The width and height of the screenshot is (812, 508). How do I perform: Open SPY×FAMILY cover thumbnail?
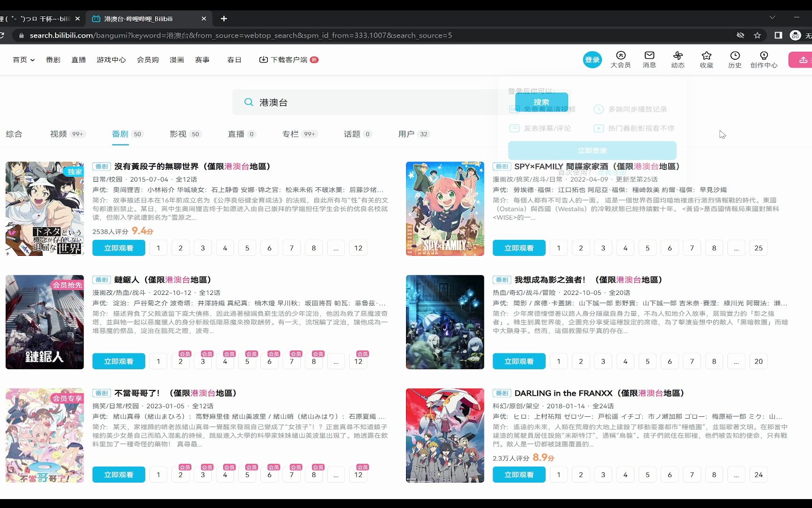[x=445, y=209]
